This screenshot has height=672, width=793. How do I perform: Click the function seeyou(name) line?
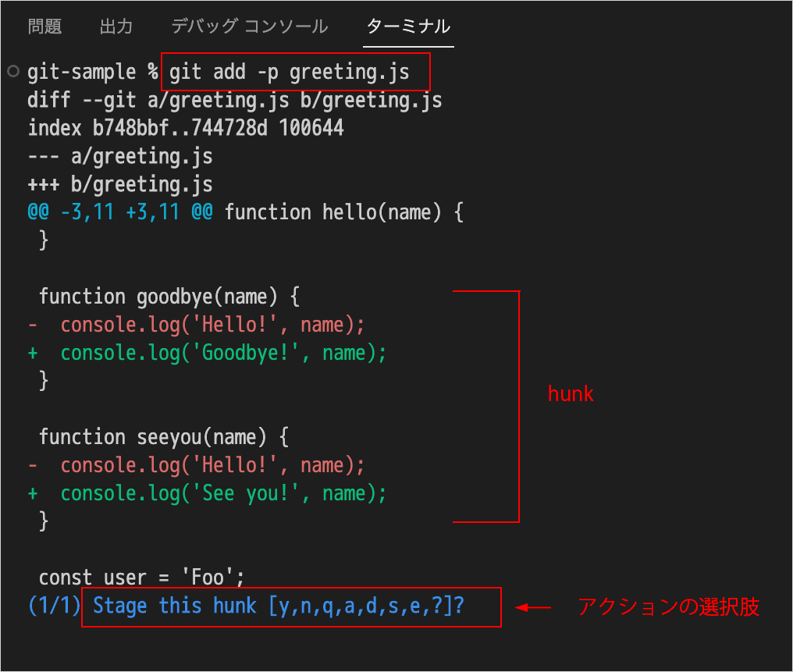click(x=164, y=437)
